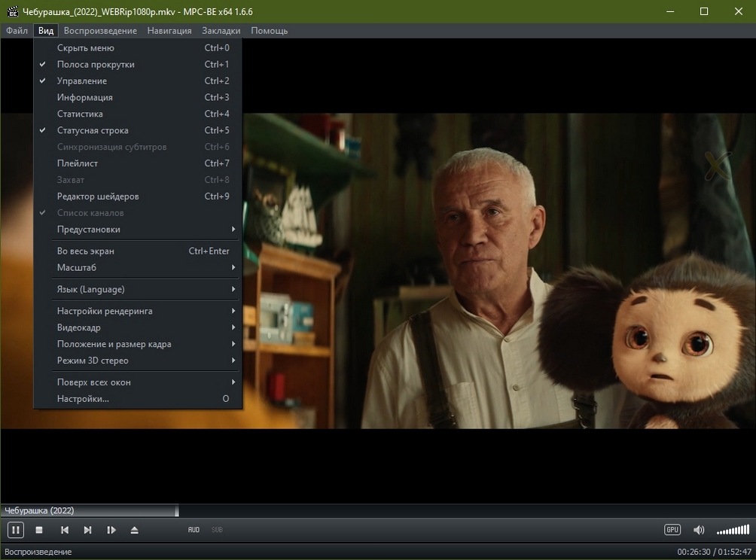Skip to the next file
Image resolution: width=756 pixels, height=560 pixels.
click(x=87, y=530)
